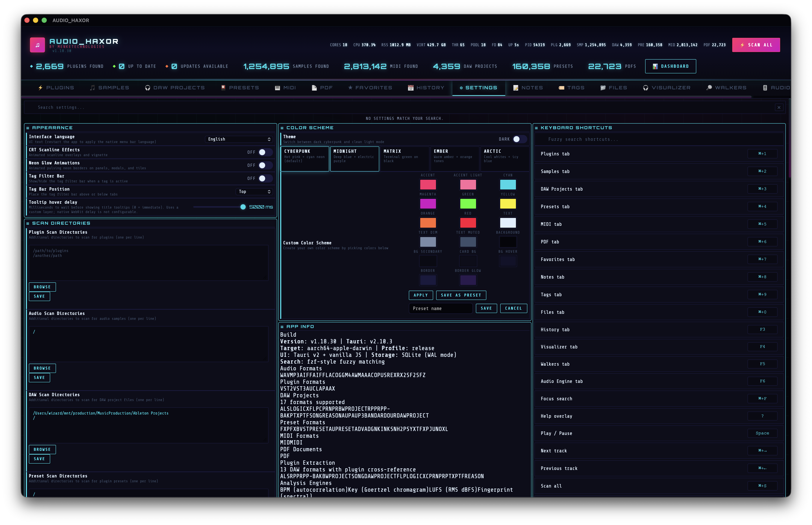This screenshot has height=525, width=812.
Task: Collapse the Appearance section header
Action: click(x=150, y=128)
